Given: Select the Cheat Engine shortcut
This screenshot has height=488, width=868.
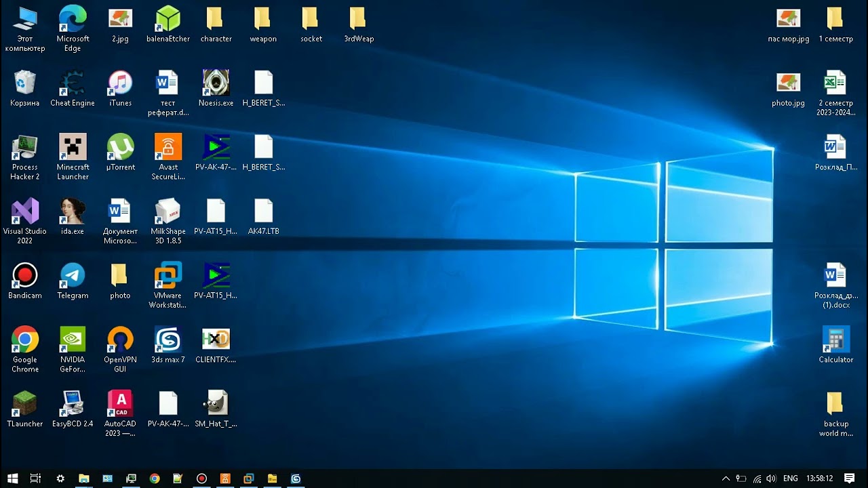Looking at the screenshot, I should tap(73, 89).
